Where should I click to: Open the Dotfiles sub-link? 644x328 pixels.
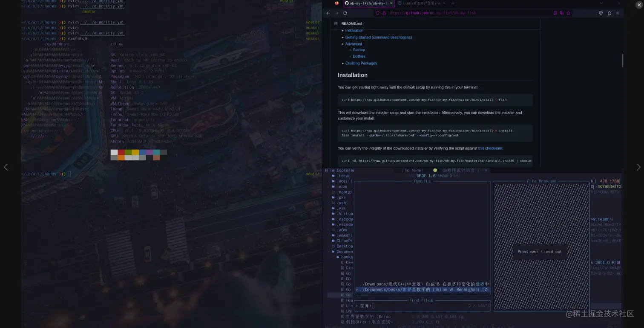click(359, 56)
